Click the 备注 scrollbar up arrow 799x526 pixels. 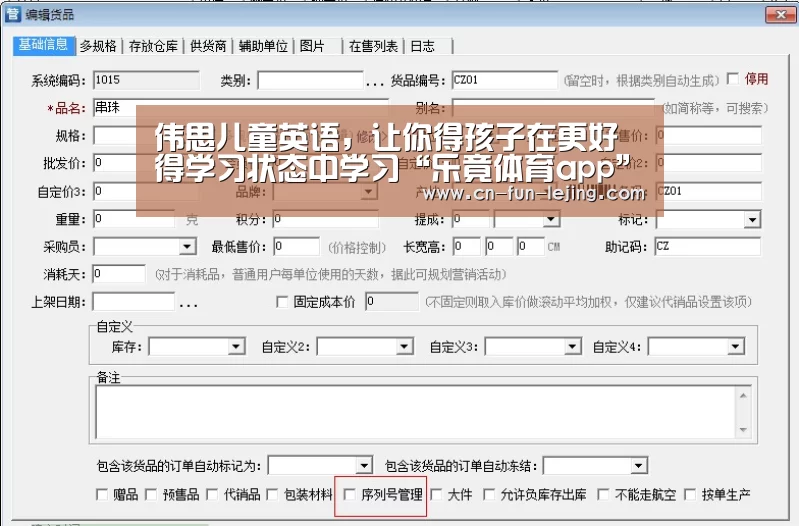click(x=743, y=395)
